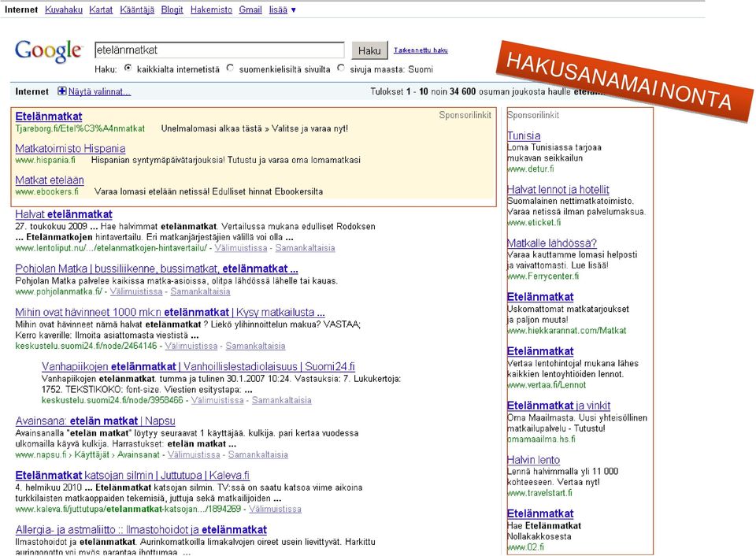Open Välimuistissa link for suomi24 node/2464146
This screenshot has width=756, height=556.
tap(191, 346)
